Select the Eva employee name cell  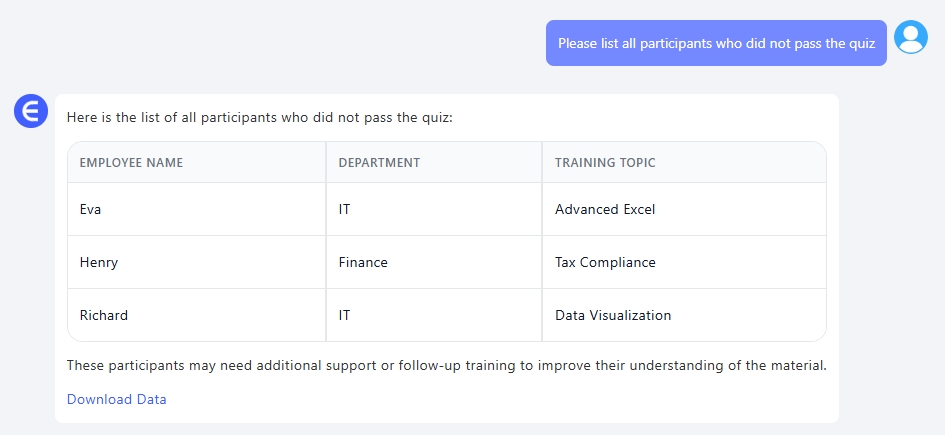pyautogui.click(x=91, y=210)
